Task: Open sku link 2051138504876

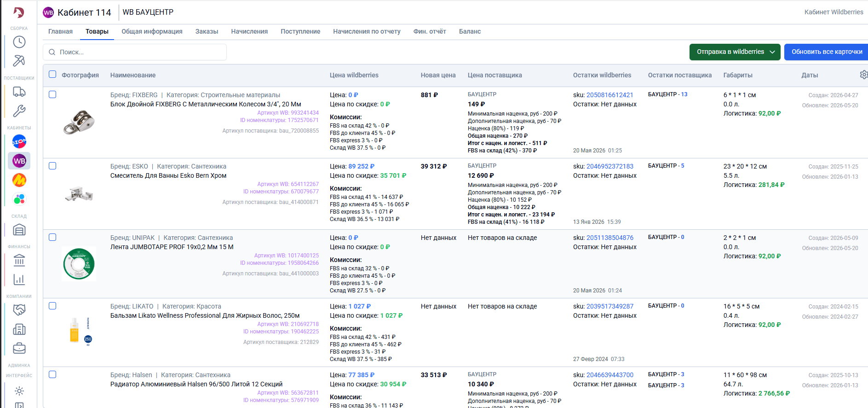Action: point(609,238)
